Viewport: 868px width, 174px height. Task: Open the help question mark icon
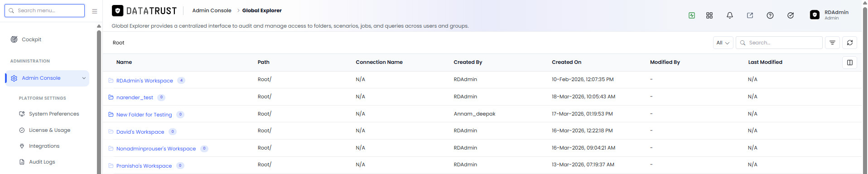tap(770, 15)
